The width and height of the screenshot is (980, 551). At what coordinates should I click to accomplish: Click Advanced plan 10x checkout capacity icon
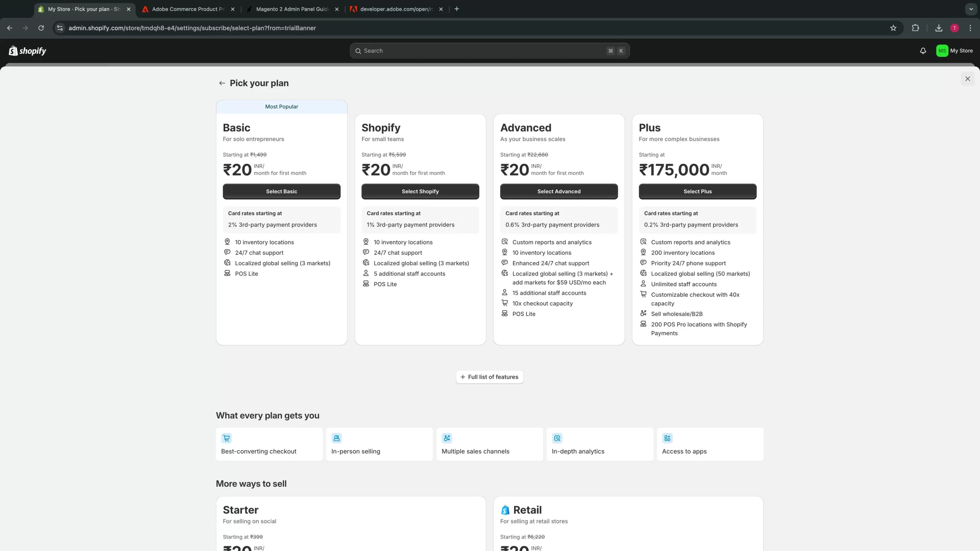click(x=505, y=303)
